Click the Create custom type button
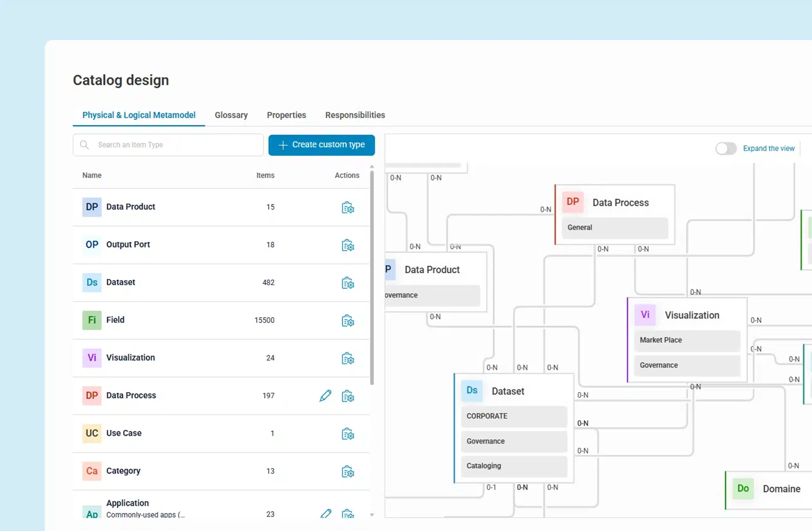 [321, 145]
